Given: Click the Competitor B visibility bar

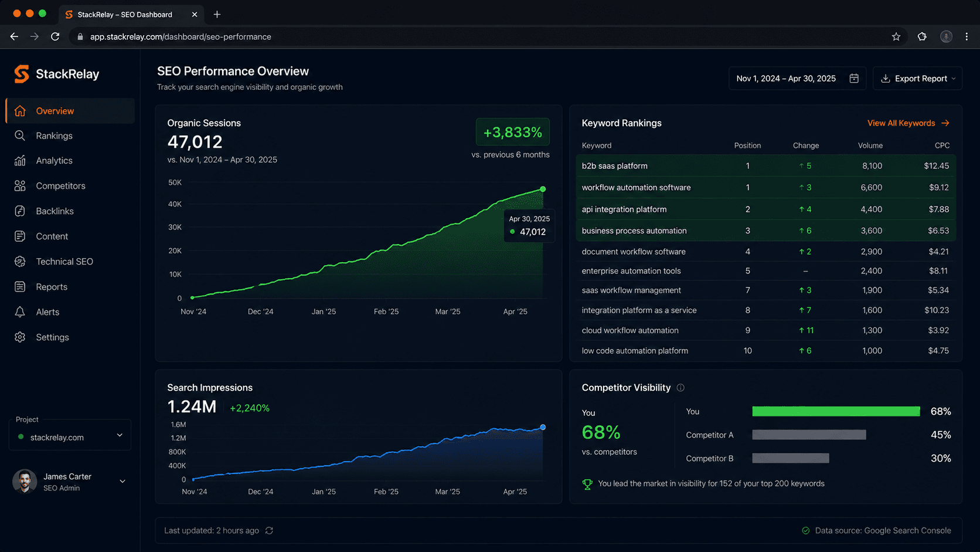Looking at the screenshot, I should (x=791, y=458).
